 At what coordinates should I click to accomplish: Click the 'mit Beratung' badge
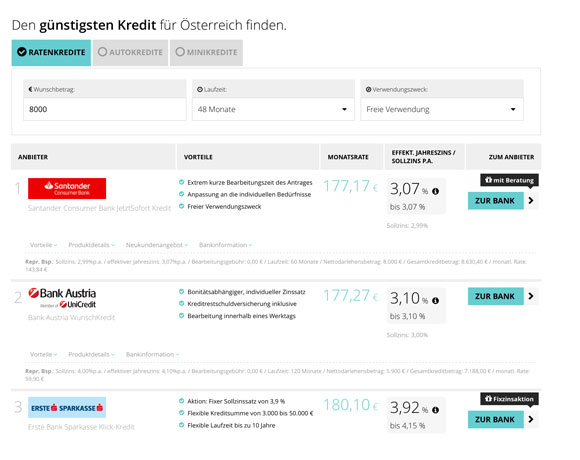pyautogui.click(x=509, y=180)
